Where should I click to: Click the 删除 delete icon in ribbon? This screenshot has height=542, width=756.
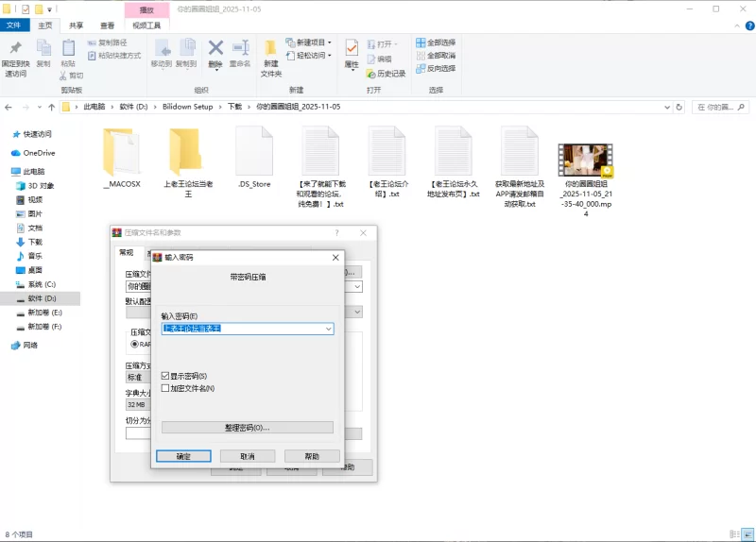(x=215, y=48)
